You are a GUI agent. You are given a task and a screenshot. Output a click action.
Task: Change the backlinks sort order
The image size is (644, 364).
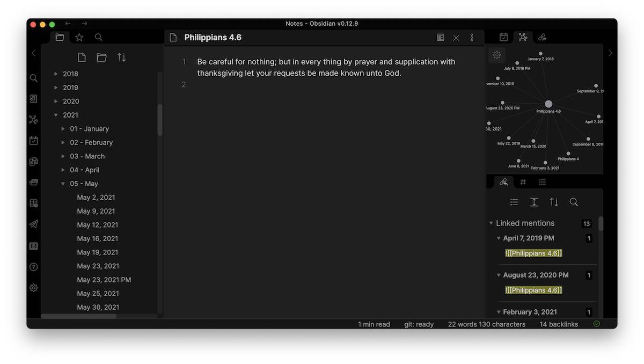click(x=554, y=202)
